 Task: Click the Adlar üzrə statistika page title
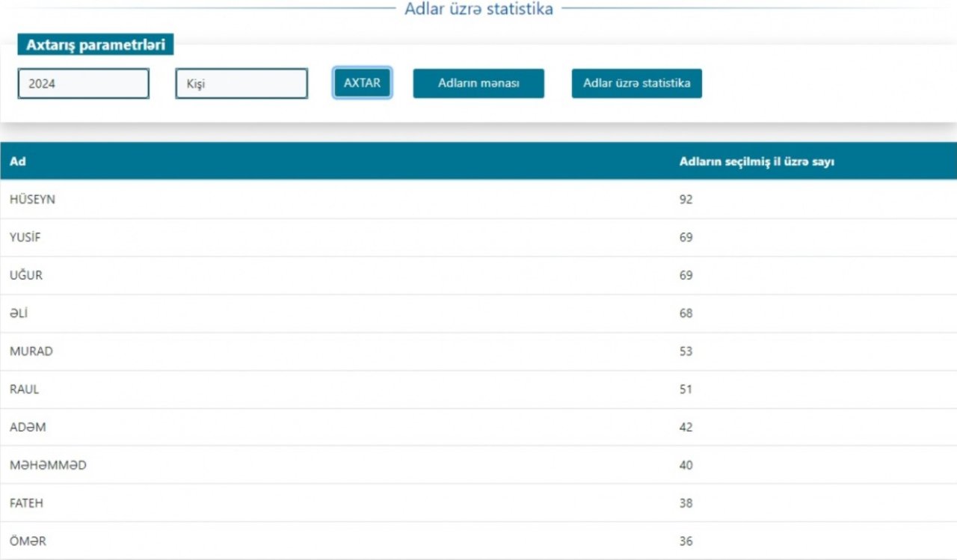click(x=478, y=9)
